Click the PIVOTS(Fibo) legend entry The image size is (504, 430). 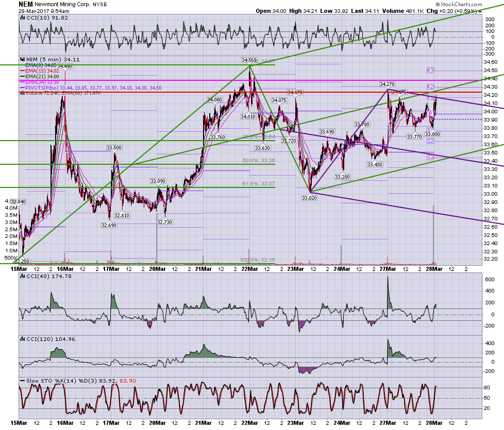tap(91, 88)
